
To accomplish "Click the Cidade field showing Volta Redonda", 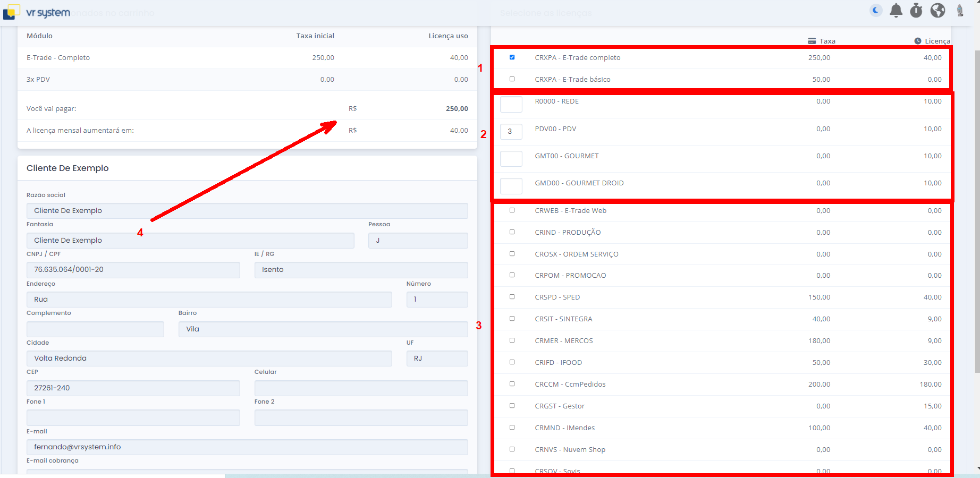I will [x=209, y=358].
